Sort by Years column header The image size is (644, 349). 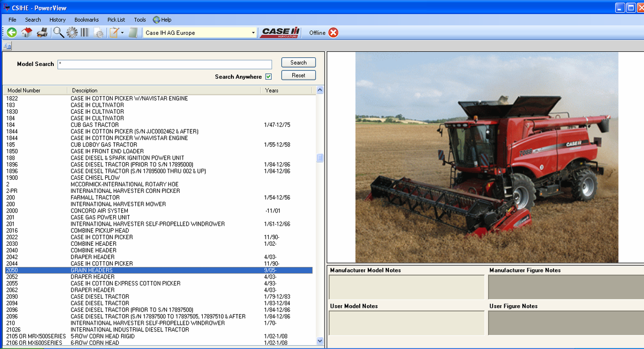point(286,90)
